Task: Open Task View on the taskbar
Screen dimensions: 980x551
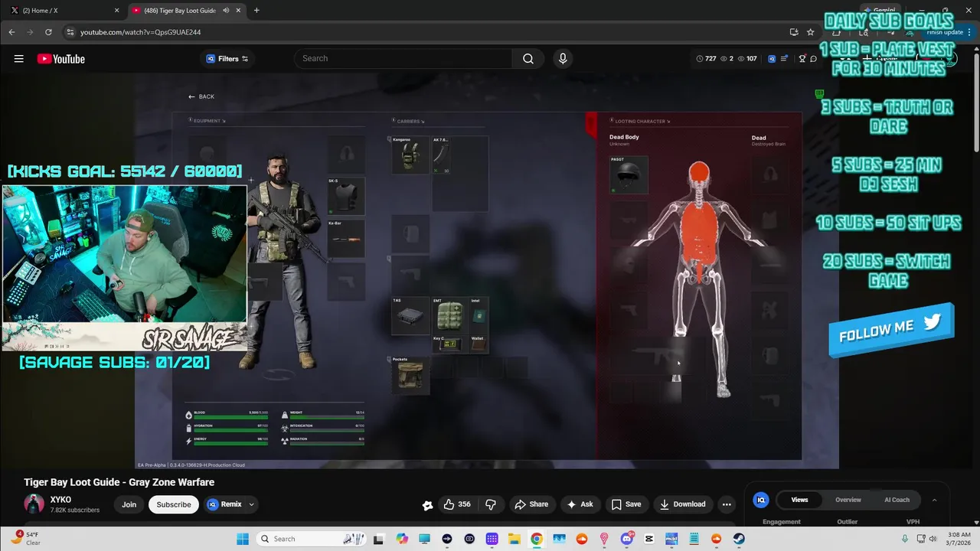Action: click(x=378, y=539)
